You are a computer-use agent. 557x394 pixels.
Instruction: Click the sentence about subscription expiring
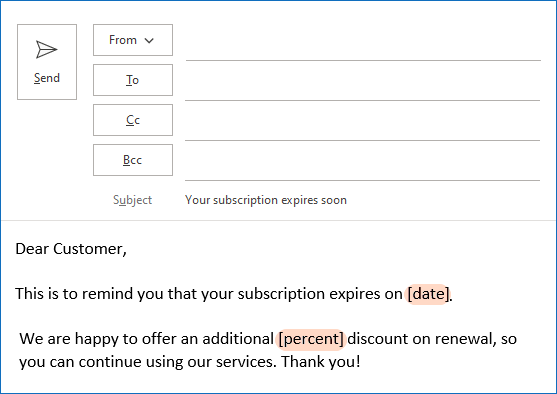click(x=234, y=294)
